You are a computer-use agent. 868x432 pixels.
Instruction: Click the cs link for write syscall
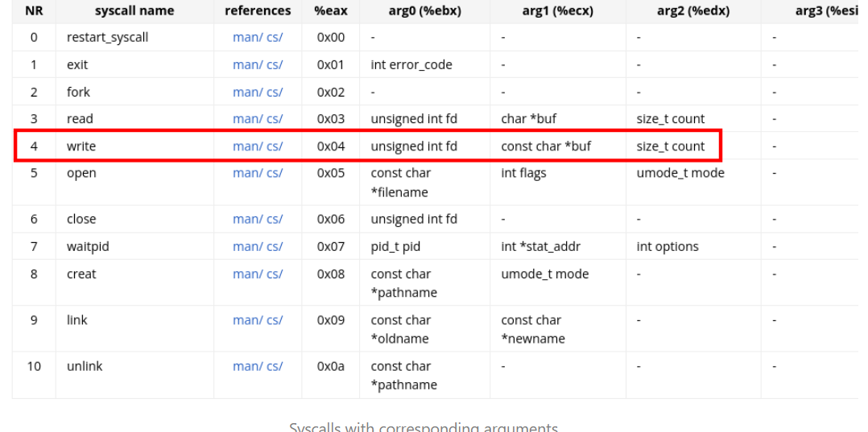point(275,146)
